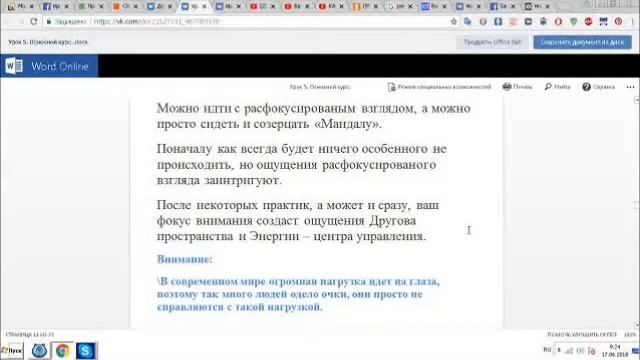This screenshot has height=360, width=640.
Task: Click the 100% zoom level indicator
Action: [x=630, y=334]
